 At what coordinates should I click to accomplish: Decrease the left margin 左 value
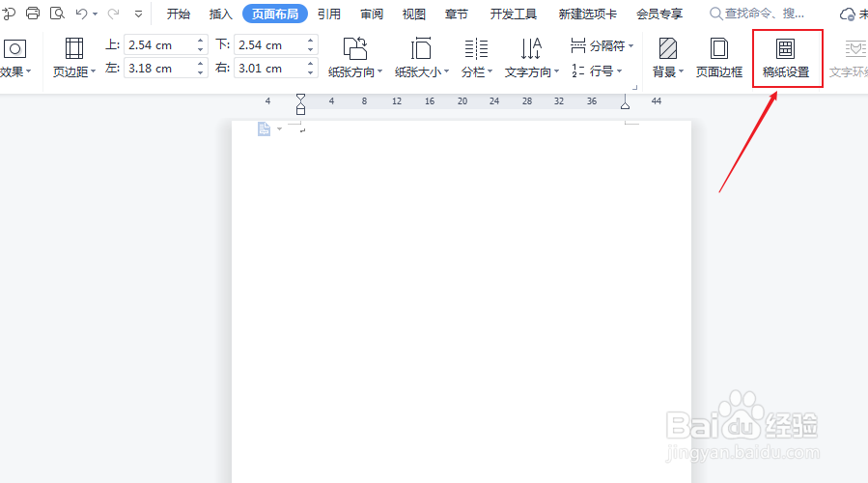(201, 72)
